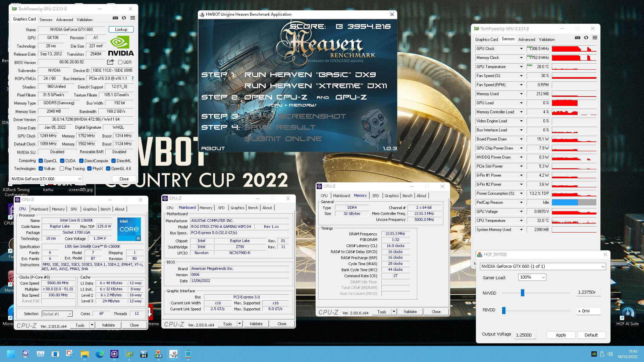Open Gamer Load 100% dropdown

tap(532, 277)
